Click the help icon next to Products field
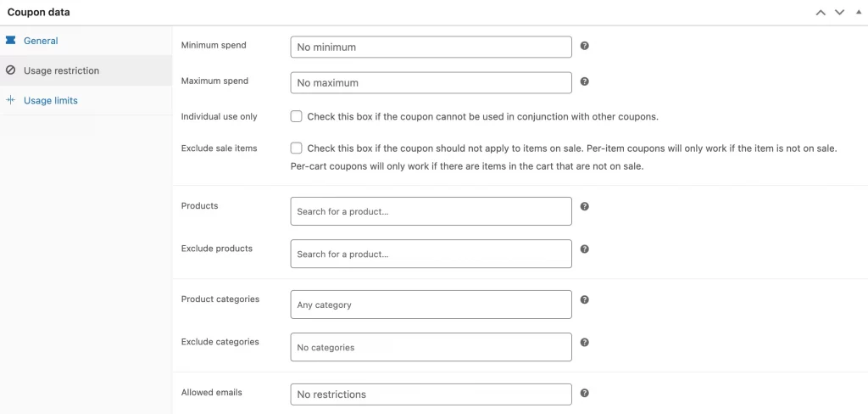Image resolution: width=868 pixels, height=414 pixels. tap(585, 206)
